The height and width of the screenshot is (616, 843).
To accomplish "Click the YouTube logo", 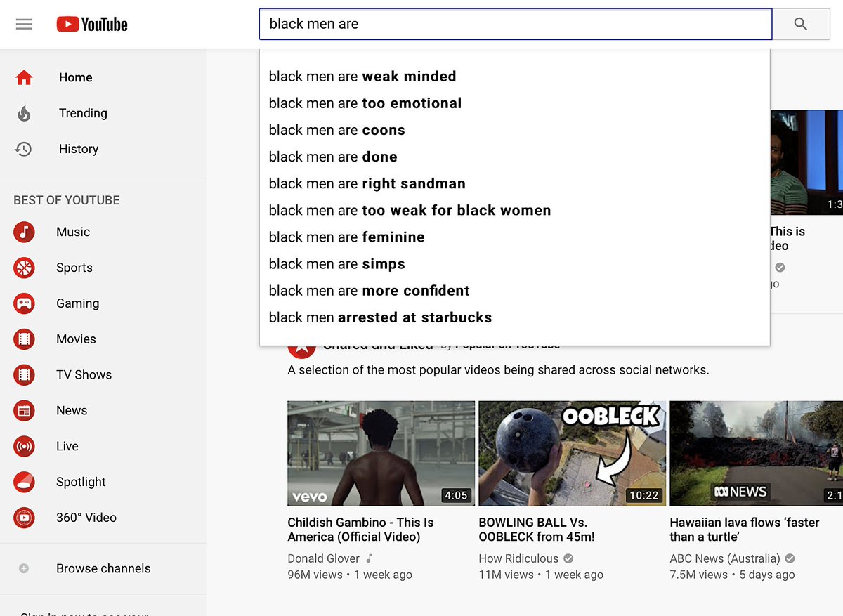I will pyautogui.click(x=92, y=25).
